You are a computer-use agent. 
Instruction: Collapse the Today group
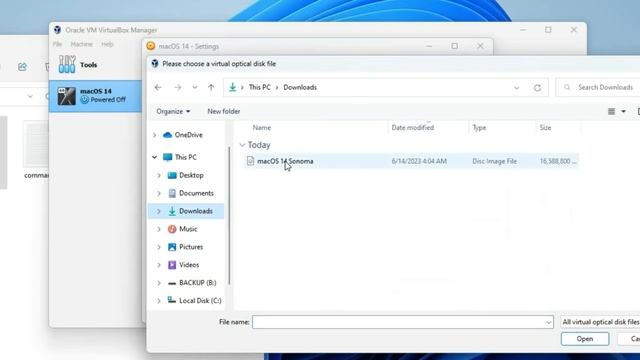[x=242, y=145]
